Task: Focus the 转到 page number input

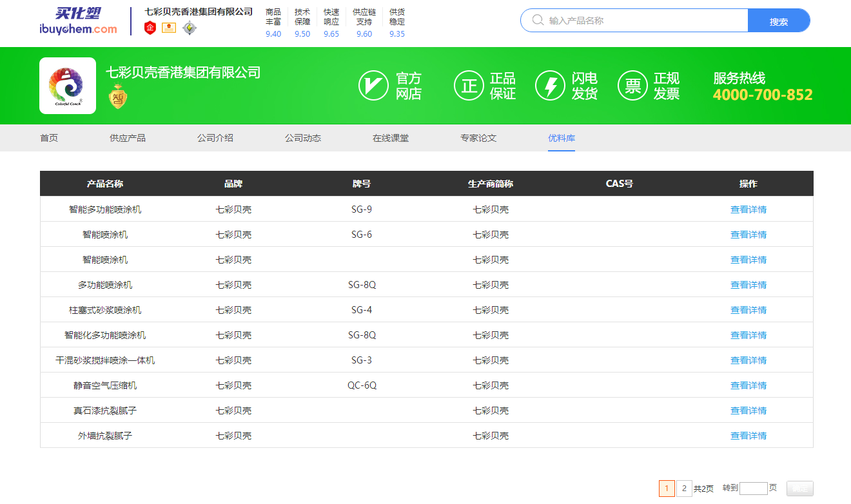Action: tap(754, 489)
